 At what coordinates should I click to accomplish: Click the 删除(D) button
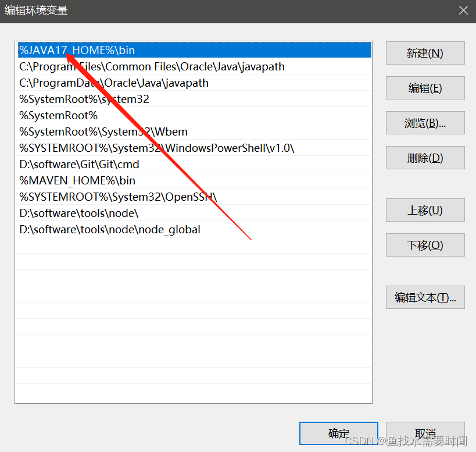[425, 158]
